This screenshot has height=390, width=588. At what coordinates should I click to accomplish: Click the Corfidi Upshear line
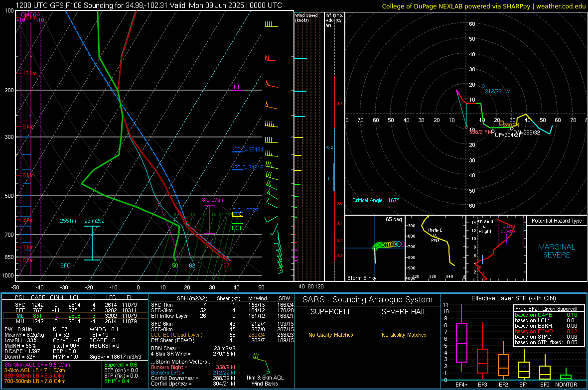[x=193, y=384]
